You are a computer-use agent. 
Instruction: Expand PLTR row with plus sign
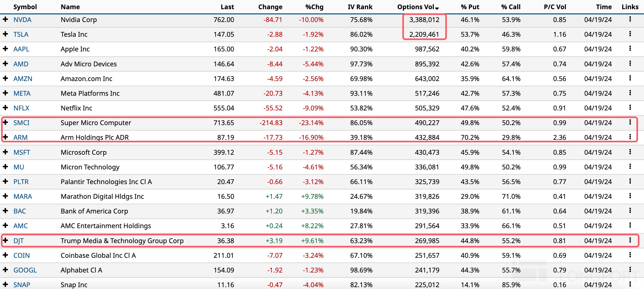point(5,181)
